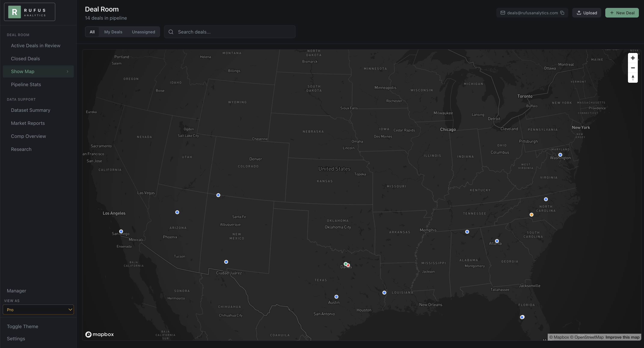Zoom out on the map
Image resolution: width=644 pixels, height=348 pixels.
633,68
